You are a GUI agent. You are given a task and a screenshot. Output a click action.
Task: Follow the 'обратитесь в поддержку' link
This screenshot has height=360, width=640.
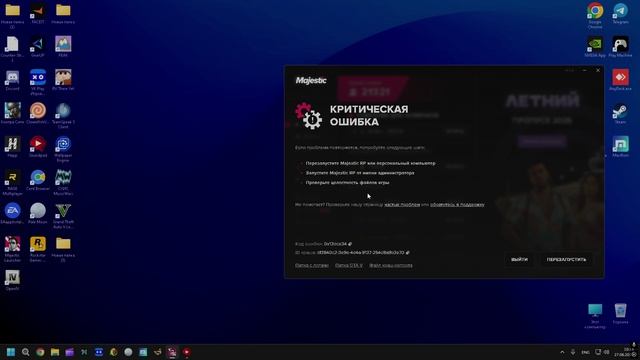457,204
